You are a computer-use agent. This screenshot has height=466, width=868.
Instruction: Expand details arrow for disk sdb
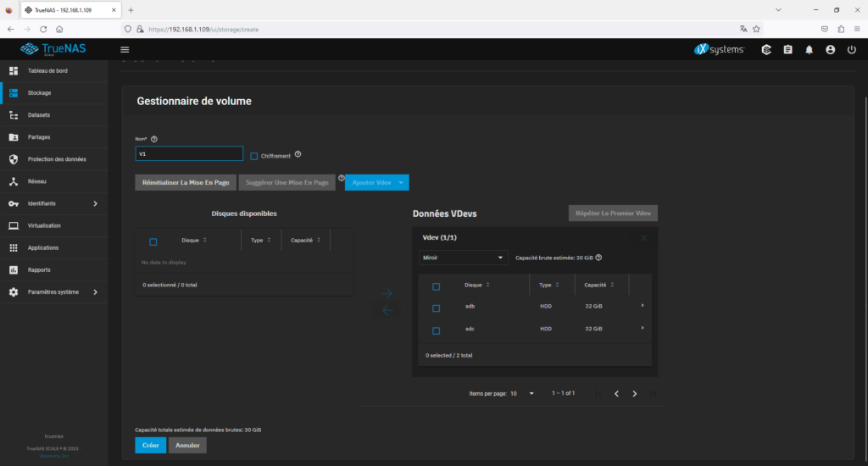tap(642, 306)
